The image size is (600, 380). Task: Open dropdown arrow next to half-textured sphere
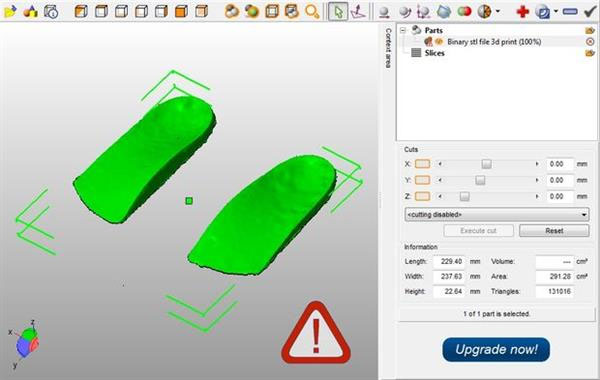497,11
